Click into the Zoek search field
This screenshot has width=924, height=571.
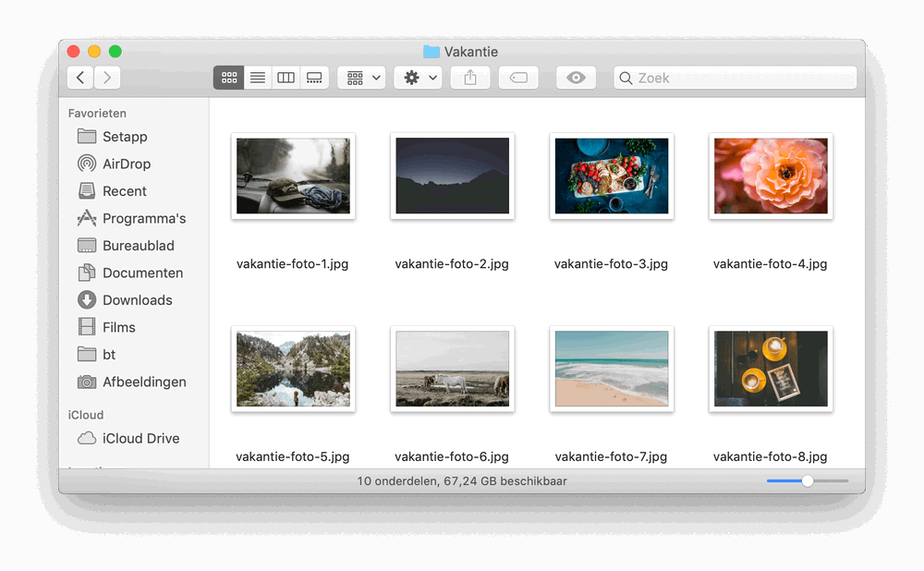[736, 78]
